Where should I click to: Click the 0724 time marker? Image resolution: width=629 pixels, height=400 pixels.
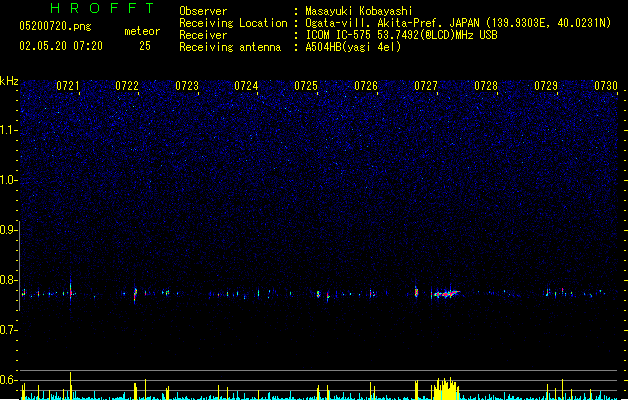pos(246,86)
